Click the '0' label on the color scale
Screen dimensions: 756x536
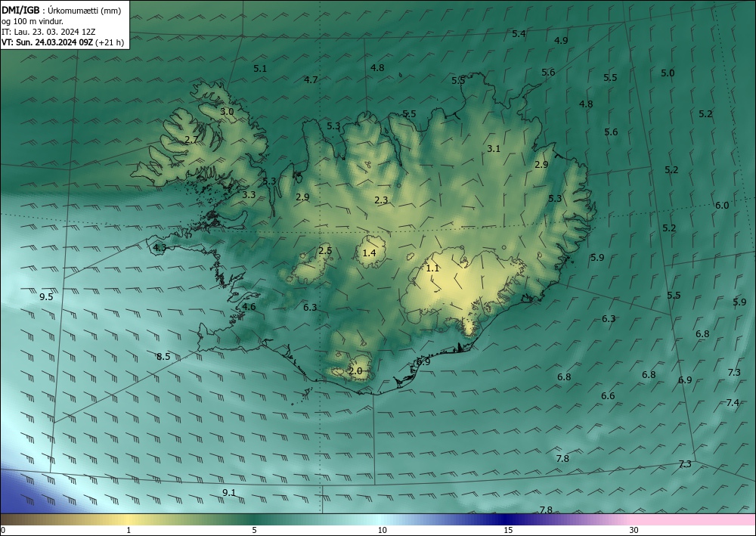click(3, 531)
